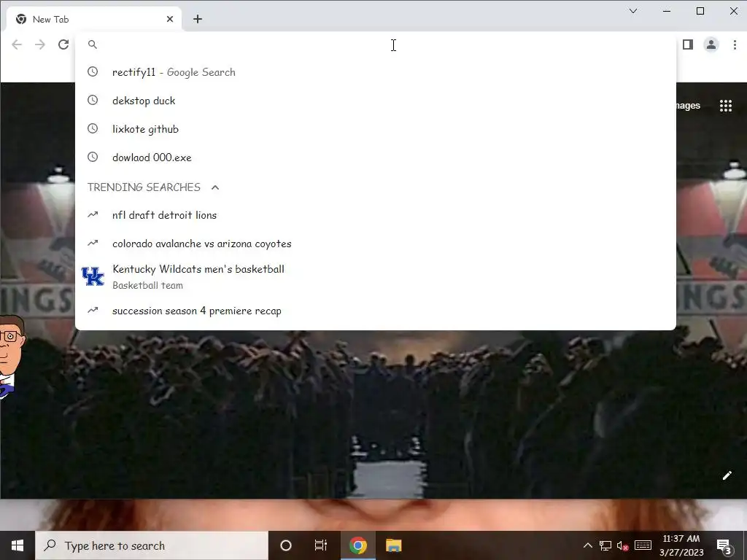
Task: Select nfl draft detroit lions trend
Action: (376, 215)
